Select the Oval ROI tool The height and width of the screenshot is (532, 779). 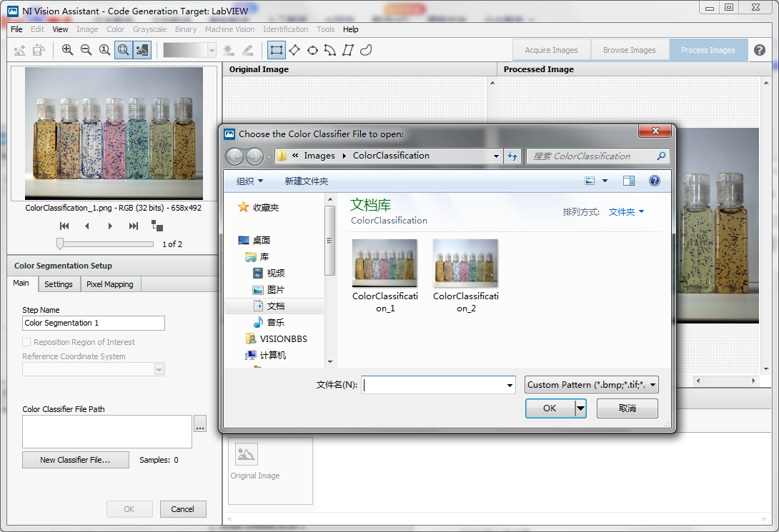pos(312,50)
